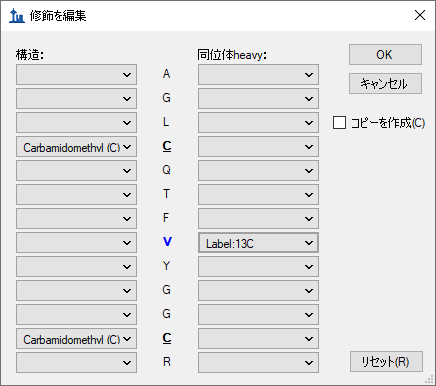Image resolution: width=436 pixels, height=386 pixels.
Task: Open structural dropdown for residue F
Action: [76, 219]
